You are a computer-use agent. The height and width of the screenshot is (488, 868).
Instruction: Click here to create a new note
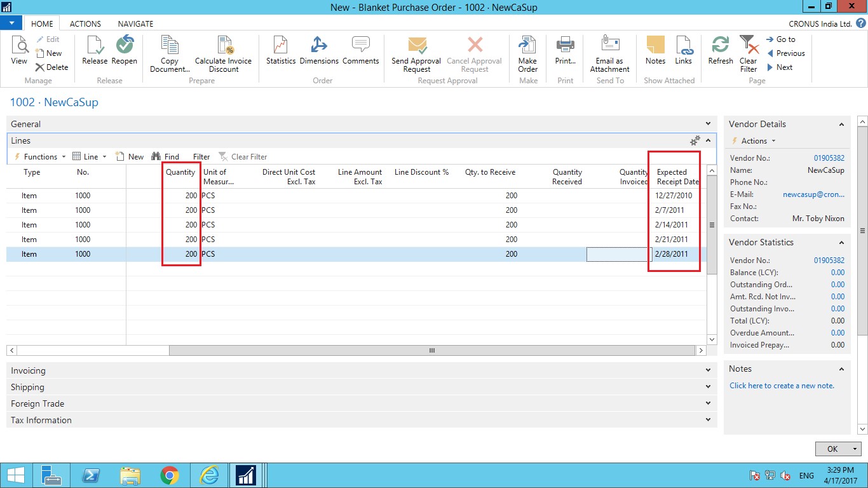pos(782,386)
